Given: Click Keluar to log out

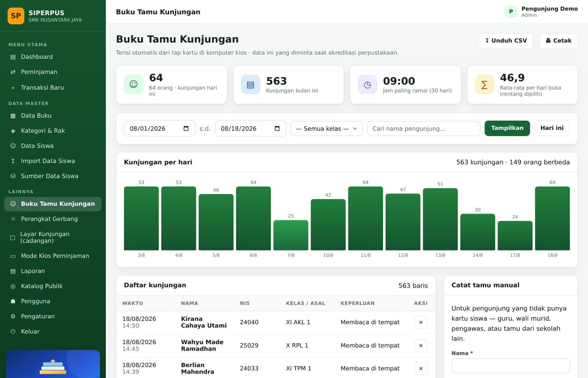Looking at the screenshot, I should click(x=53, y=331).
